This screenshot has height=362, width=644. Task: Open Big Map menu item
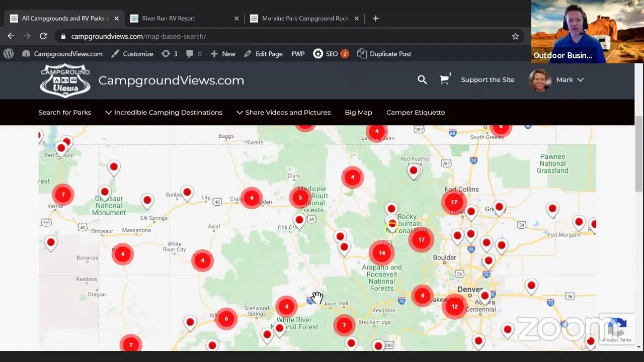point(358,112)
